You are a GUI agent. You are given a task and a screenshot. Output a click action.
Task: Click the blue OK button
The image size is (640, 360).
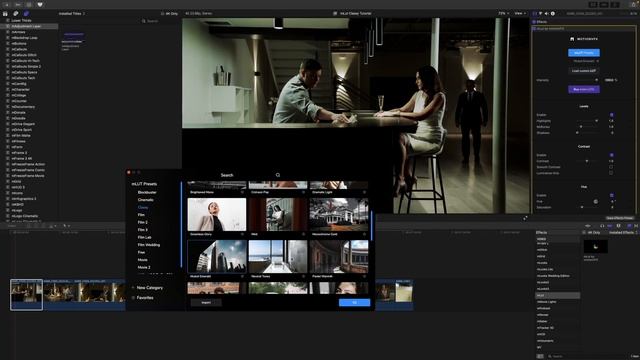point(354,302)
